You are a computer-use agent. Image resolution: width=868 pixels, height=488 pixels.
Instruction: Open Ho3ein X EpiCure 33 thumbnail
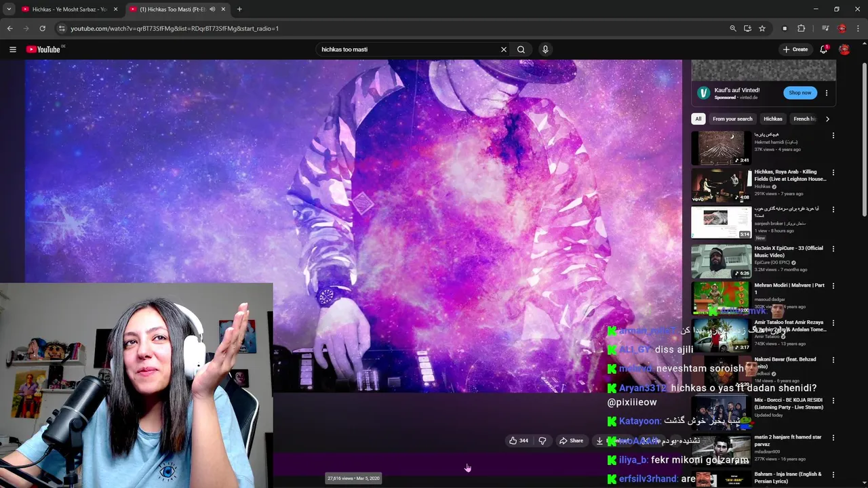click(722, 262)
